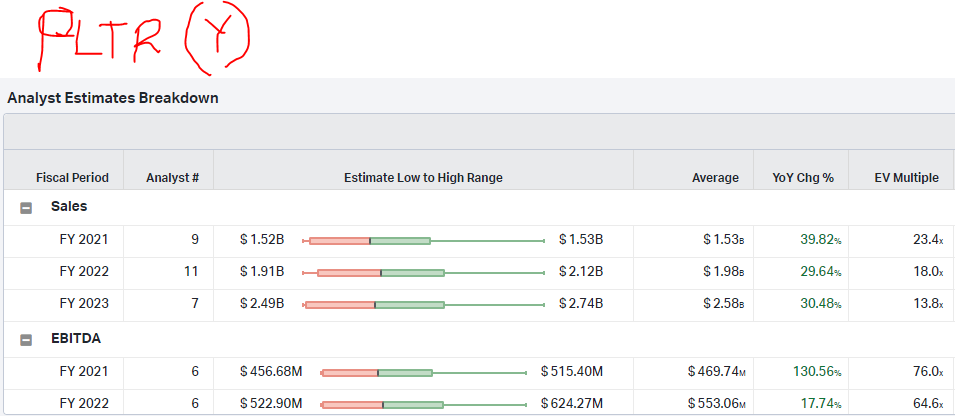
Task: Select the 76.0x EV multiple
Action: click(x=928, y=371)
